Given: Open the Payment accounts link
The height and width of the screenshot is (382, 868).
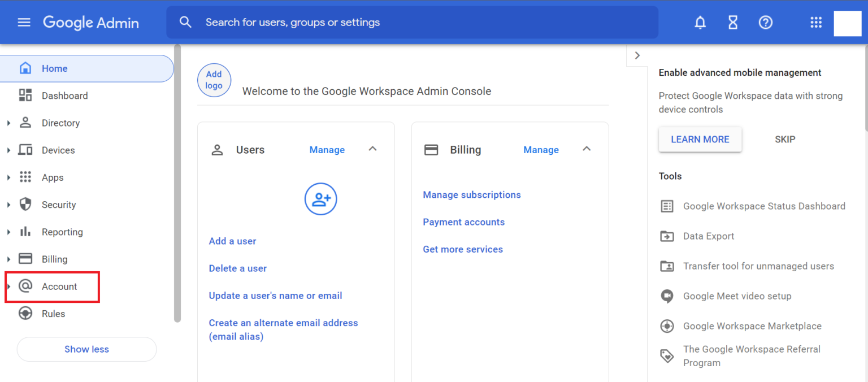Looking at the screenshot, I should click(463, 222).
